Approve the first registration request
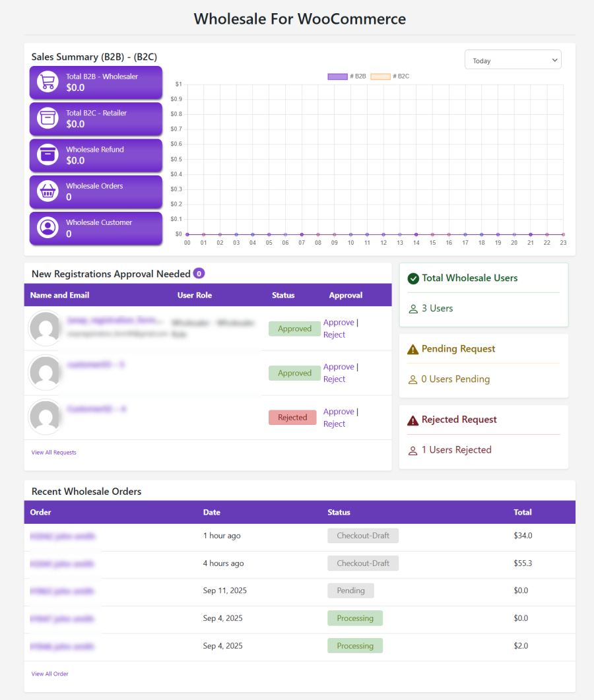The width and height of the screenshot is (594, 700). pyautogui.click(x=339, y=322)
